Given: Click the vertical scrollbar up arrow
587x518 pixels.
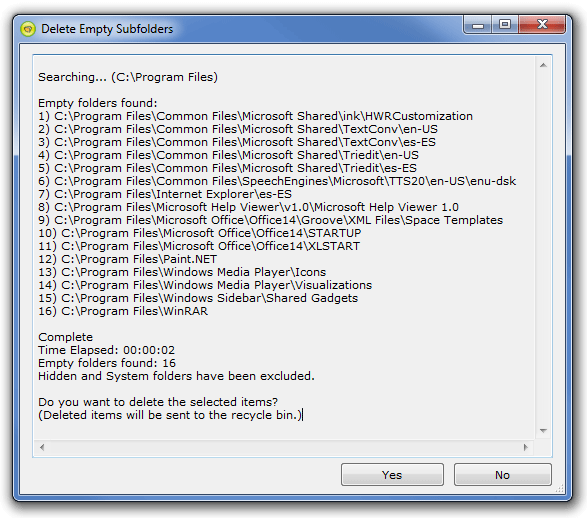Looking at the screenshot, I should click(543, 65).
